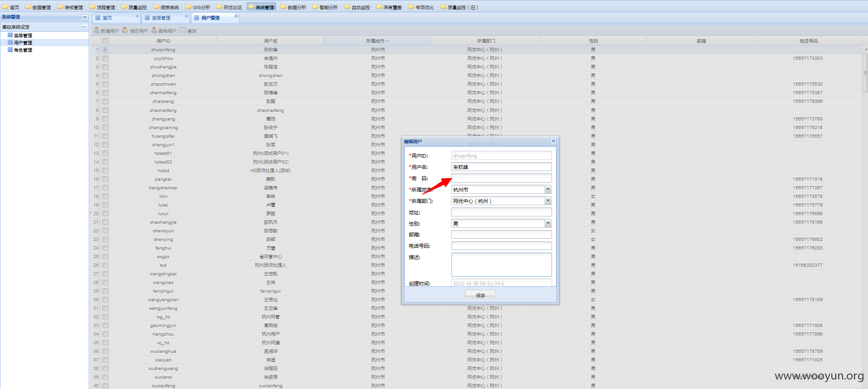Viewport: 868px width, 389px height.
Task: Open the 首页 top menu item
Action: pyautogui.click(x=11, y=7)
